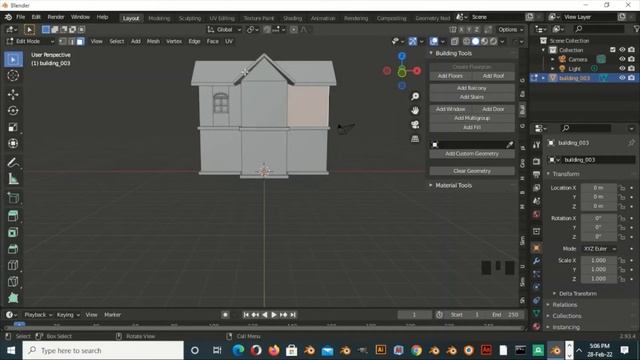Adjust the Rotation X value field
This screenshot has height=360, width=640.
point(598,218)
